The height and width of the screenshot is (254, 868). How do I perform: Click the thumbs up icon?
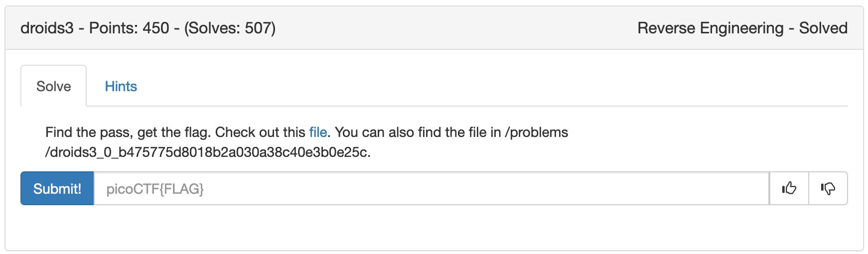(789, 188)
